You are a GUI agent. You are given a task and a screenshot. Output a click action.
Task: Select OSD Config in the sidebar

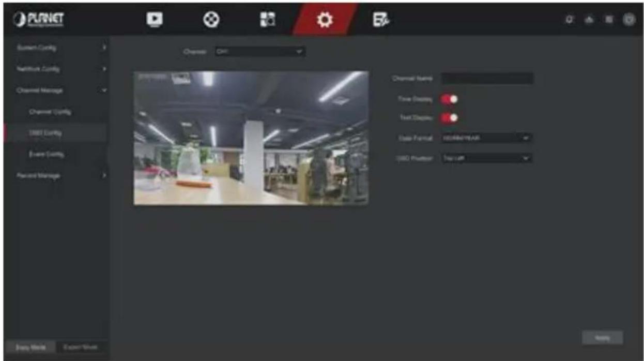coord(55,133)
